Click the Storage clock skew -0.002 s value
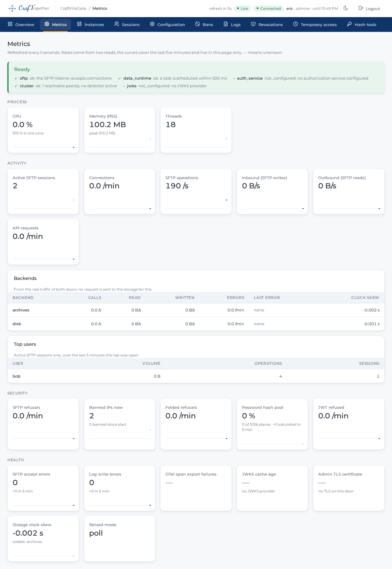Screen dimensions: 392x569 tap(28, 533)
